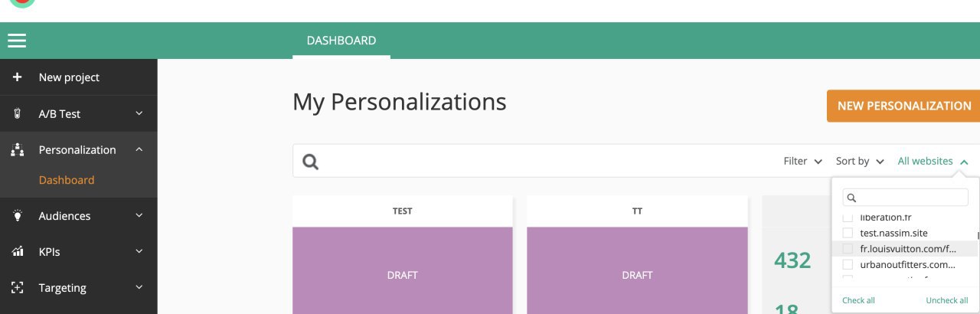Open the Sort by dropdown
Viewport: 980px width, 314px height.
click(x=860, y=162)
